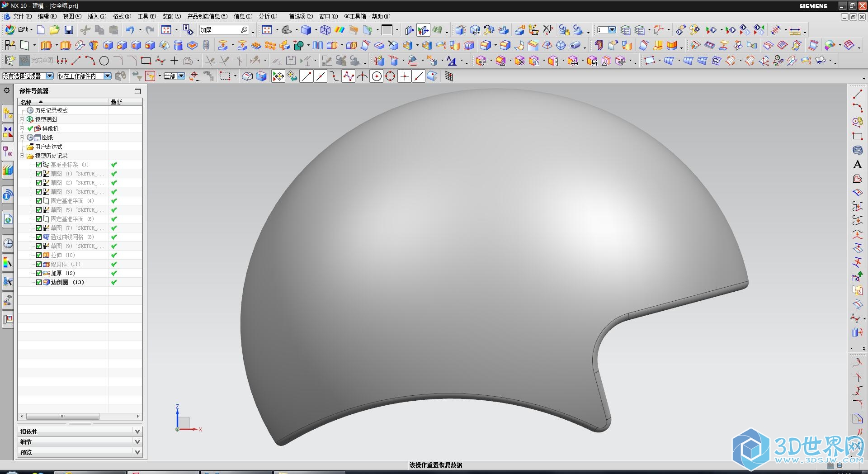Select the 历史记录模式 item
This screenshot has width=868, height=474.
click(51, 110)
